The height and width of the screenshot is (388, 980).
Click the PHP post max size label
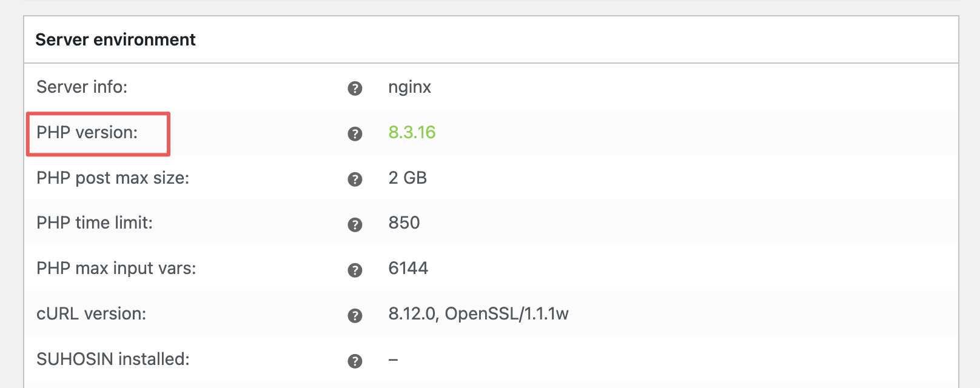tap(113, 178)
